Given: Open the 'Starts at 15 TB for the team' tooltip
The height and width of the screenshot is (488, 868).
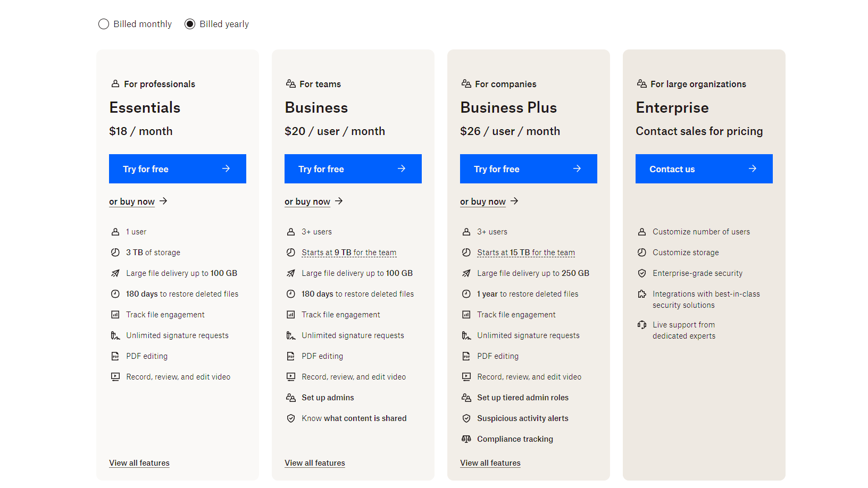Looking at the screenshot, I should coord(525,253).
